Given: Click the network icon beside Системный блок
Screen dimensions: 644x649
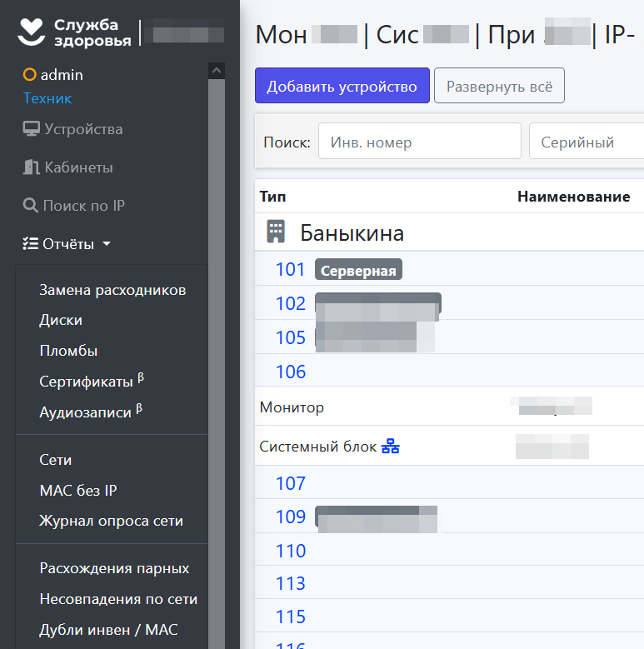Looking at the screenshot, I should pyautogui.click(x=390, y=447).
